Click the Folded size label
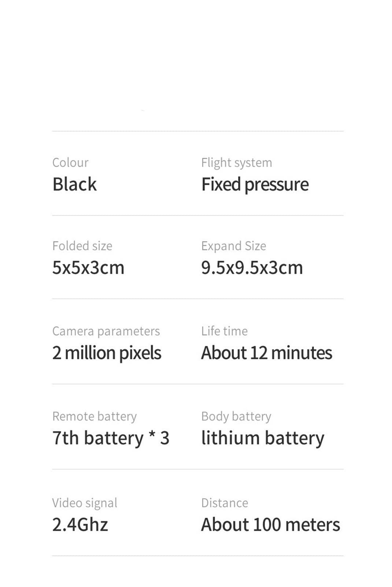 [82, 246]
